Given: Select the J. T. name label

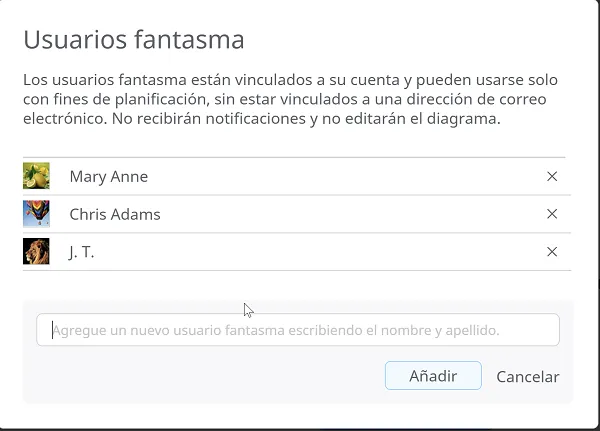Looking at the screenshot, I should click(82, 252).
